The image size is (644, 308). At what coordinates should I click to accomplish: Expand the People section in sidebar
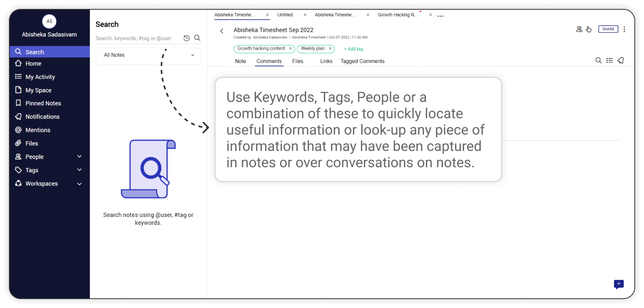[x=79, y=157]
